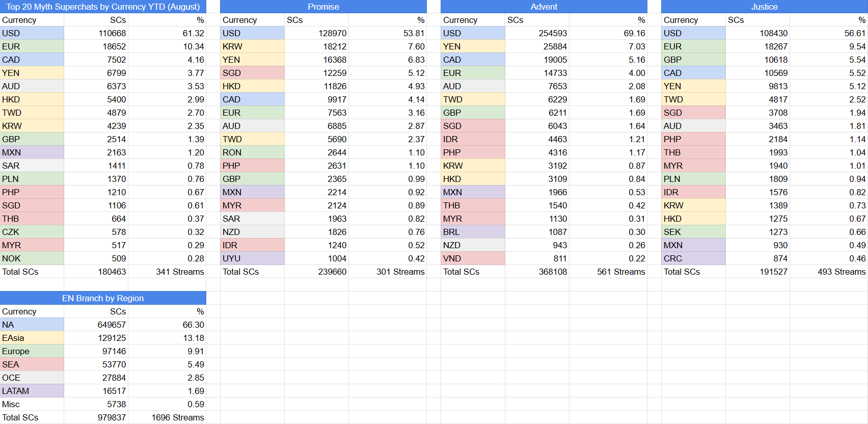The image size is (868, 424).
Task: Click the '1696 Streams' cell
Action: tap(167, 417)
